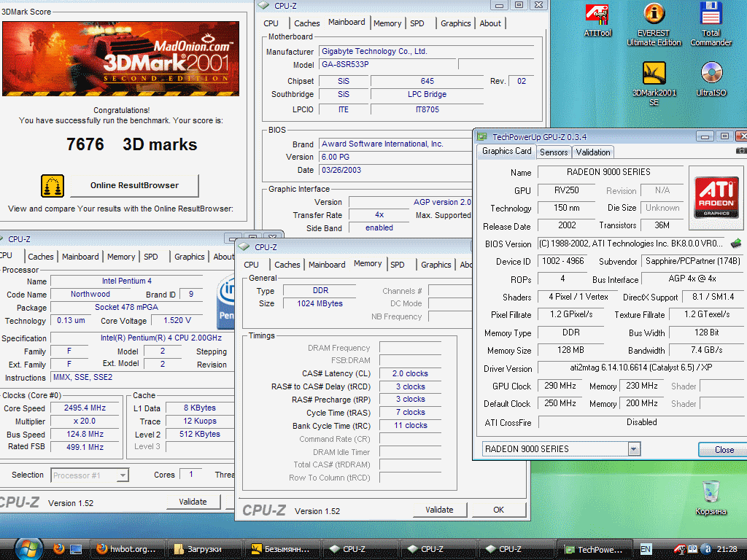The width and height of the screenshot is (747, 560).
Task: Click the Загрузки taskbar button
Action: pyautogui.click(x=205, y=549)
